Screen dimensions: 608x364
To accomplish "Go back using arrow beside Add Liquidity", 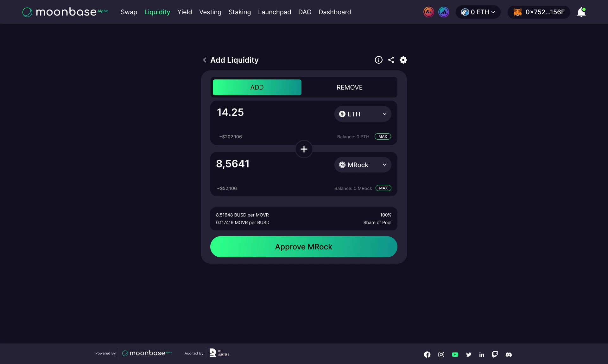I will pyautogui.click(x=205, y=60).
